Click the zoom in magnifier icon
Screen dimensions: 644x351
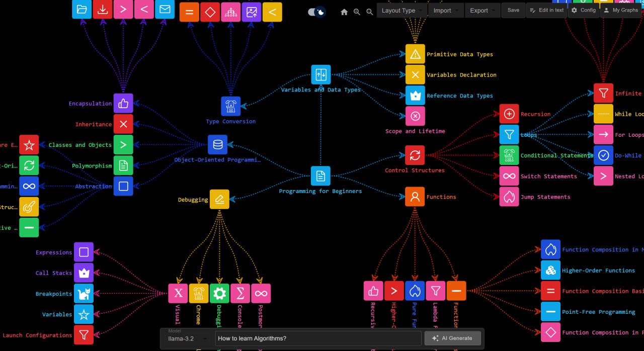point(357,12)
